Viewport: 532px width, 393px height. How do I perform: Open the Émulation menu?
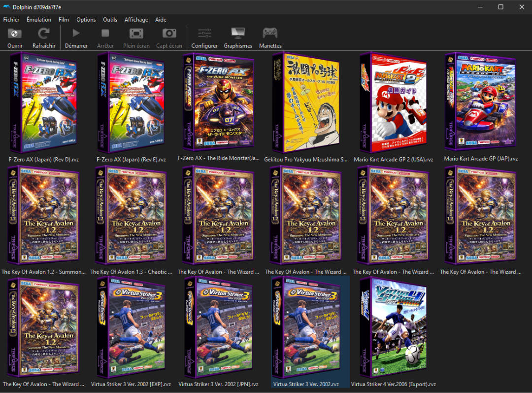tap(39, 20)
